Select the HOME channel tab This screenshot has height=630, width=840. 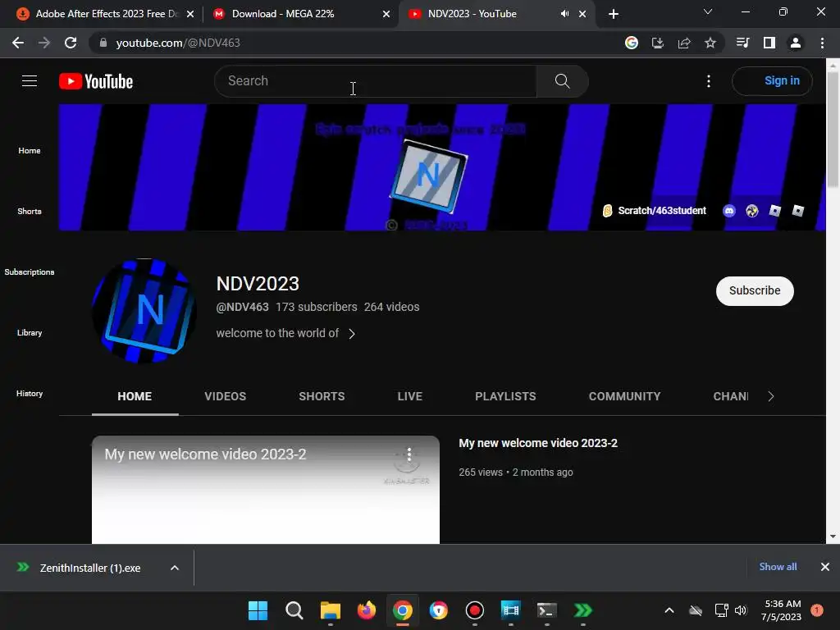tap(135, 396)
